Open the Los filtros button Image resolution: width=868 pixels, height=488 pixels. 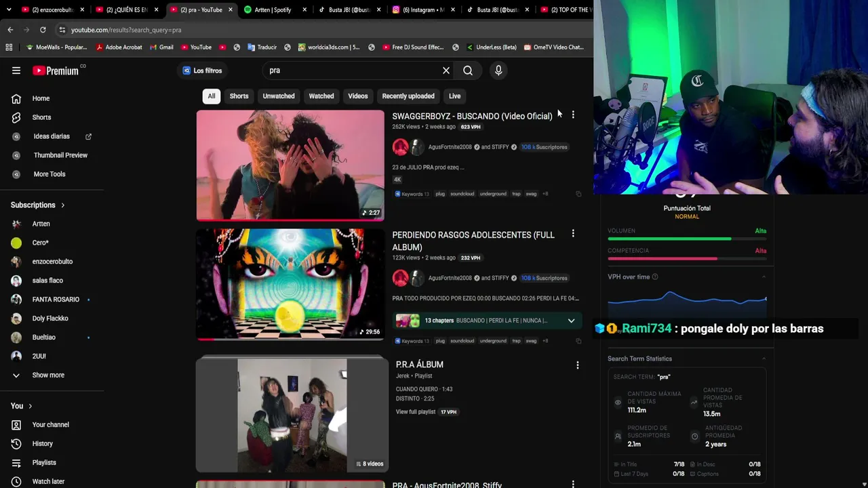coord(202,70)
